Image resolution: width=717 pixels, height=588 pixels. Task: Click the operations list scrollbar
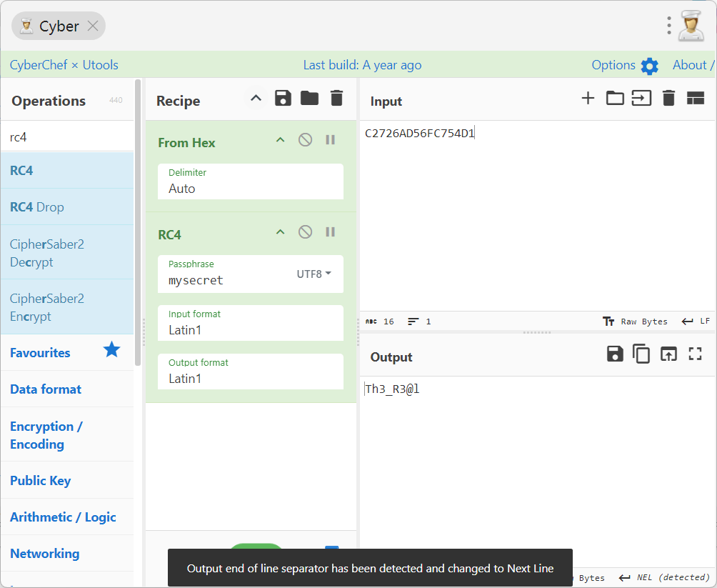click(x=138, y=222)
